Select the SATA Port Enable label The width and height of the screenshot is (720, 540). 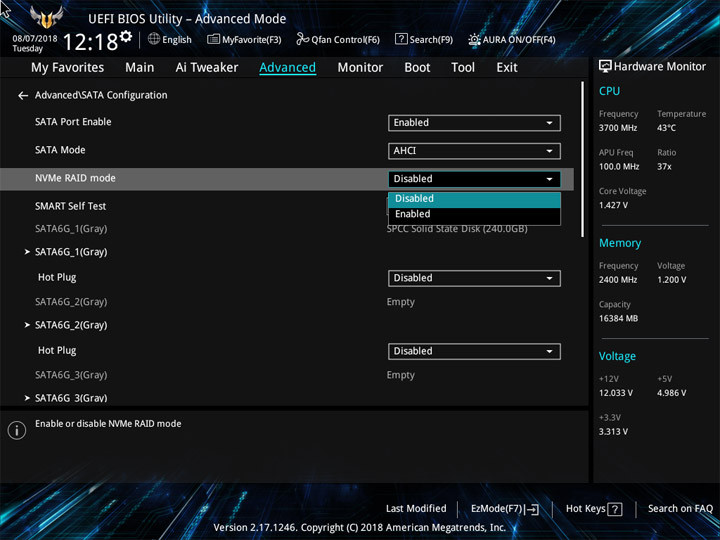[x=73, y=122]
